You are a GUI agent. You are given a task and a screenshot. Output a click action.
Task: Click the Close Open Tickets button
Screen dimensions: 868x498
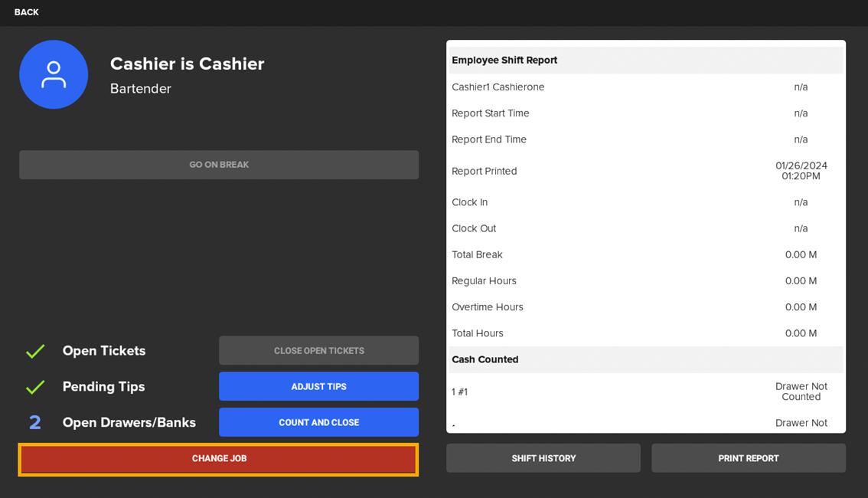click(318, 350)
